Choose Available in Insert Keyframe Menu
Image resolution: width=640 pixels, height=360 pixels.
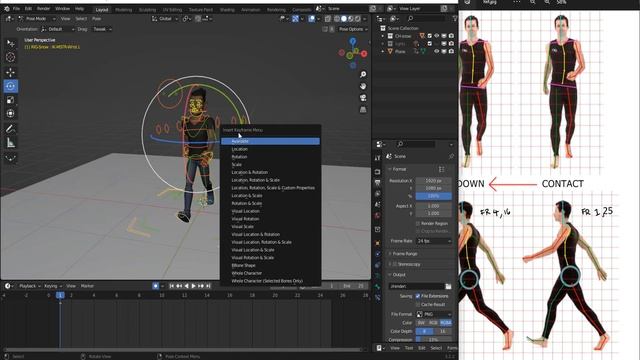click(270, 141)
